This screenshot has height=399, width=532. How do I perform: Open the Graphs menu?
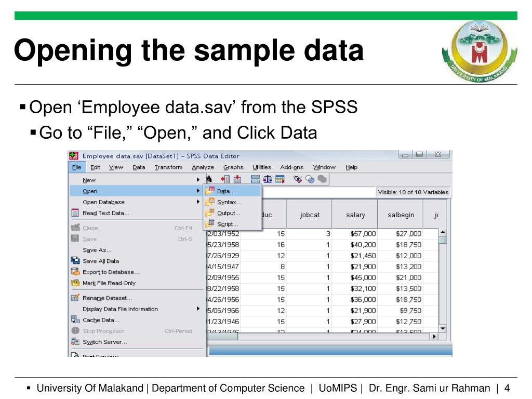233,167
